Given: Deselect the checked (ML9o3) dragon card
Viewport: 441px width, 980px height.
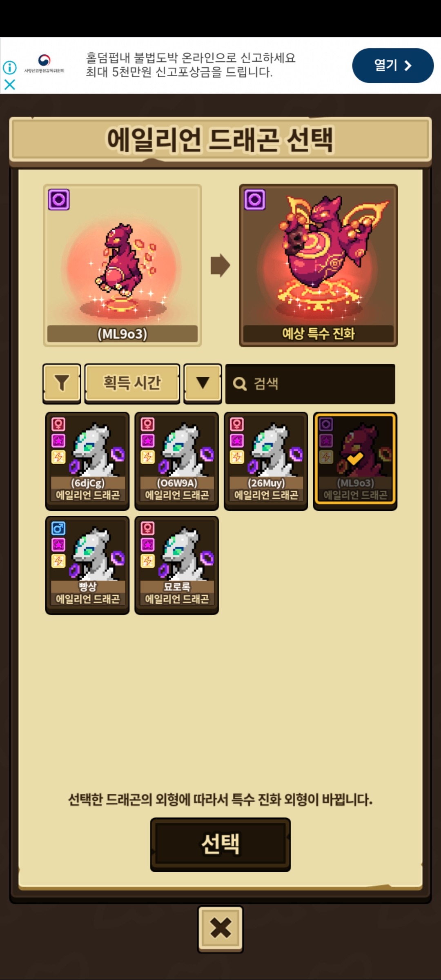Looking at the screenshot, I should pos(355,461).
